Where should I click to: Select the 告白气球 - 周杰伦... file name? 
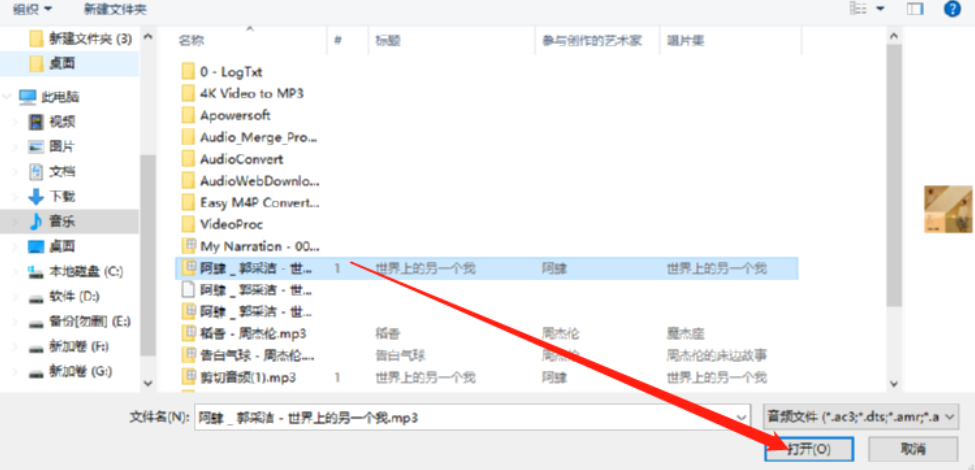(x=257, y=356)
